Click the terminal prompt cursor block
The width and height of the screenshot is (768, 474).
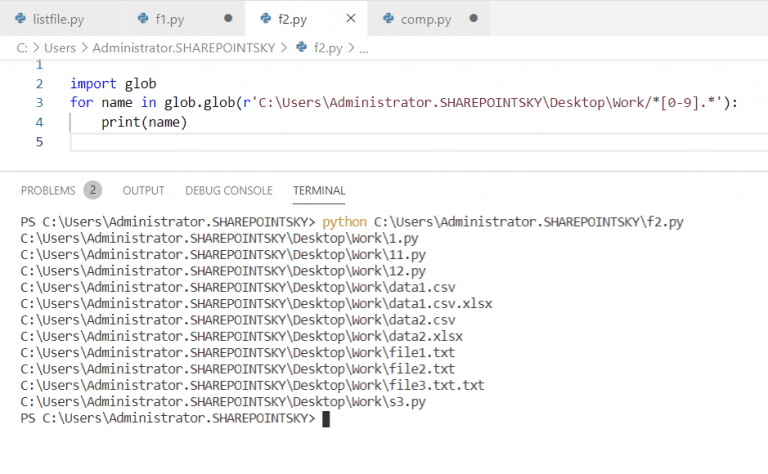(x=326, y=419)
